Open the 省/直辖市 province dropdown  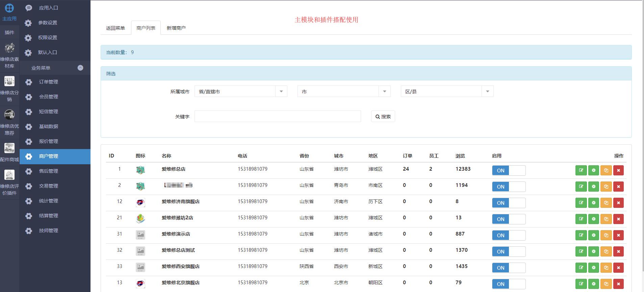pos(241,92)
